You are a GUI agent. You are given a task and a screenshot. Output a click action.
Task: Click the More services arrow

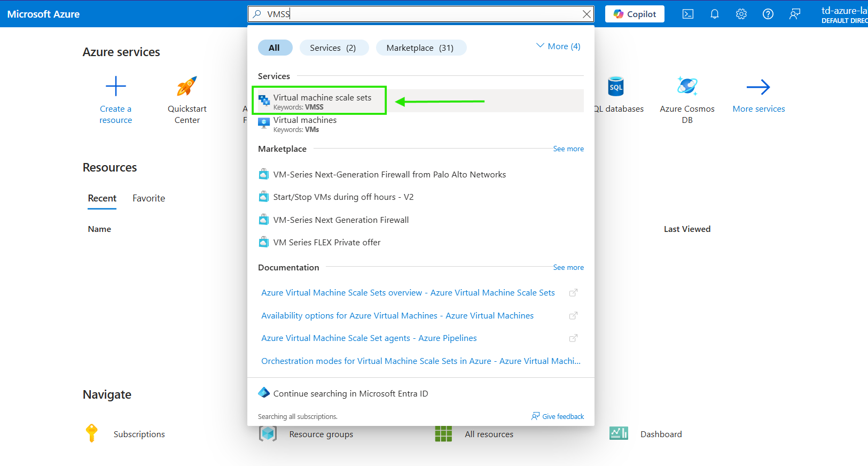tap(758, 87)
